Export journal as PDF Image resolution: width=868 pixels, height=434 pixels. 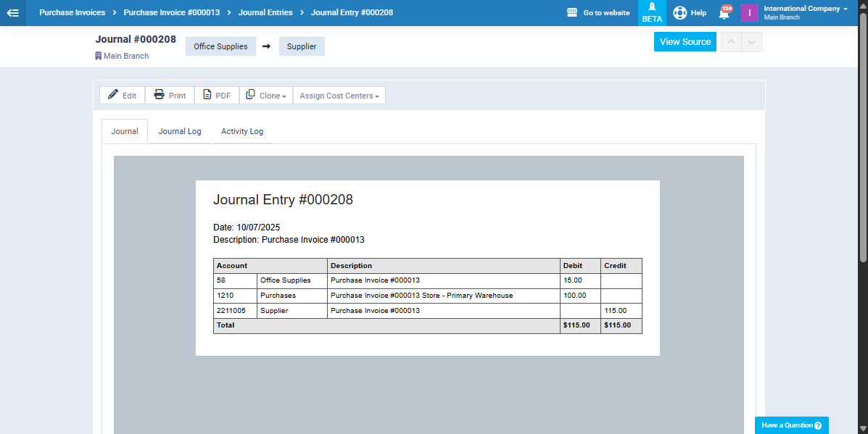click(x=217, y=96)
